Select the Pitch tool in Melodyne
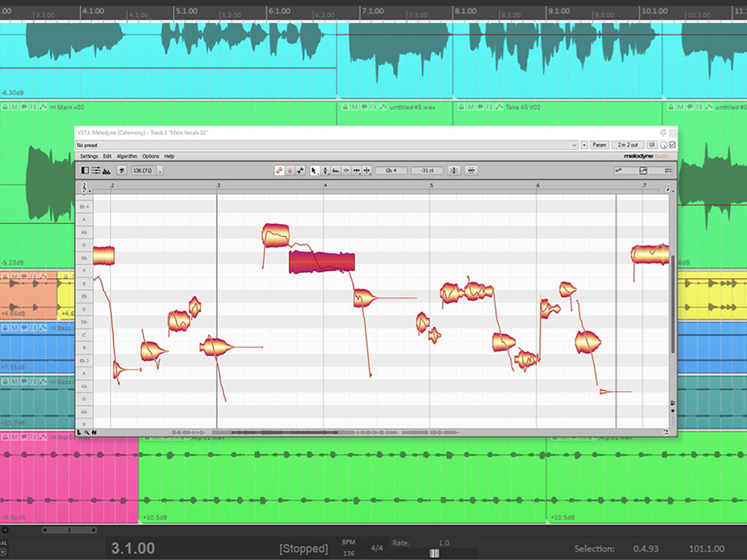747x560 pixels. click(325, 170)
